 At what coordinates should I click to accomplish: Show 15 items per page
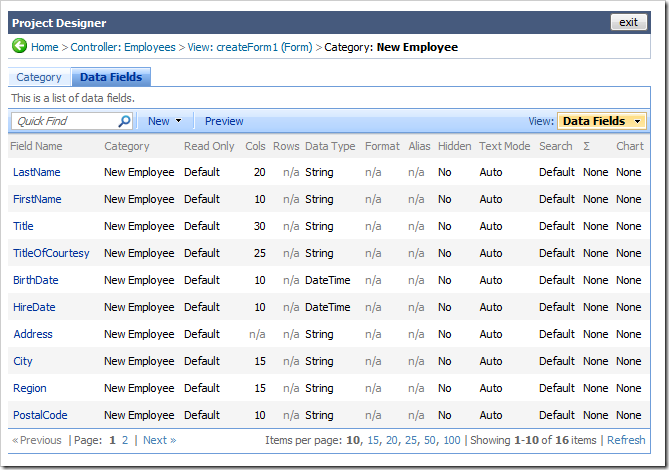[x=373, y=440]
